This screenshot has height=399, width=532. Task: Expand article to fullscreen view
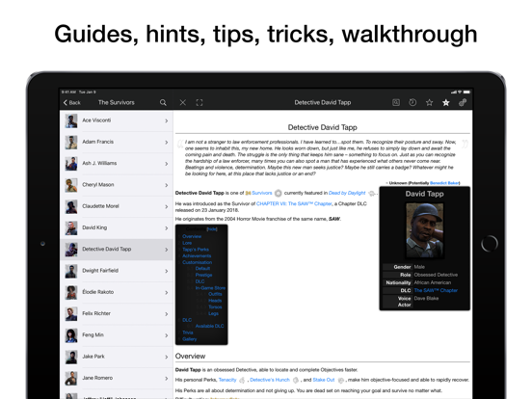point(199,102)
